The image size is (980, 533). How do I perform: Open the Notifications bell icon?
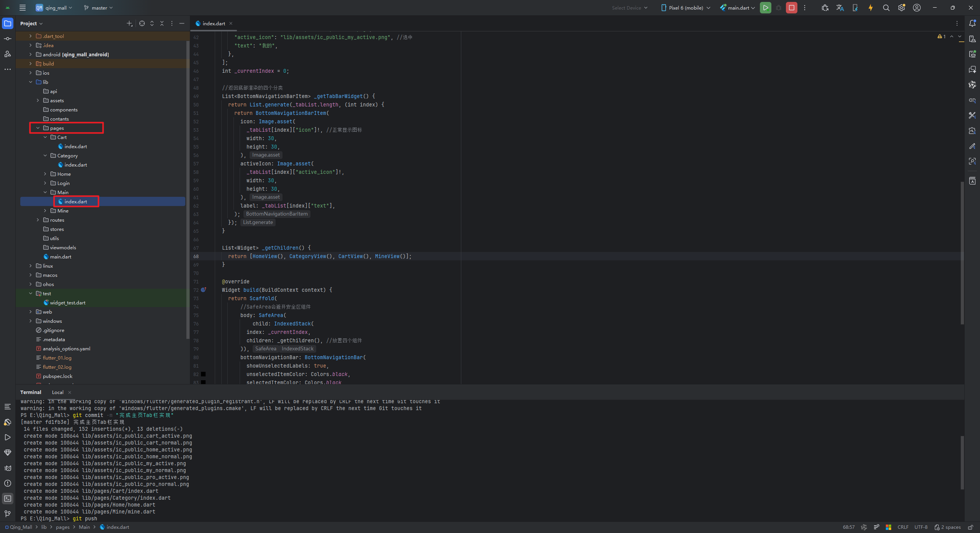[x=972, y=23]
